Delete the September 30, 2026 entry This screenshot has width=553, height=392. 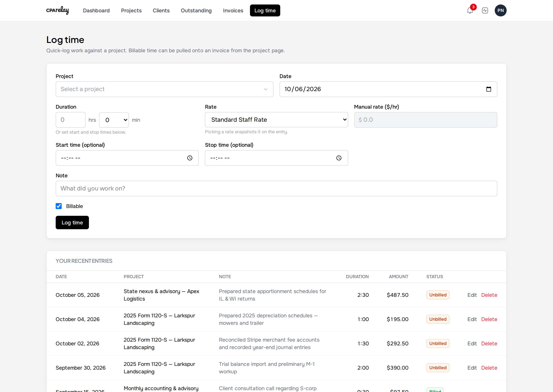click(x=489, y=368)
